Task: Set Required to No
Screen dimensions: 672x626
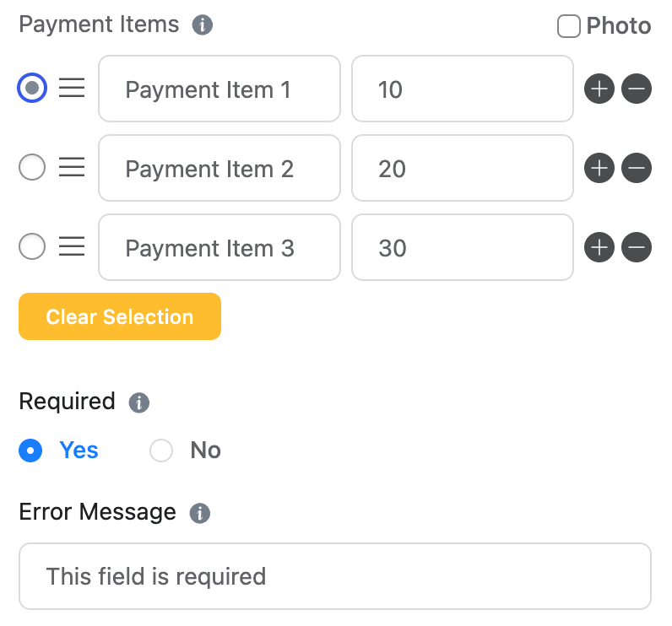Action: tap(161, 451)
